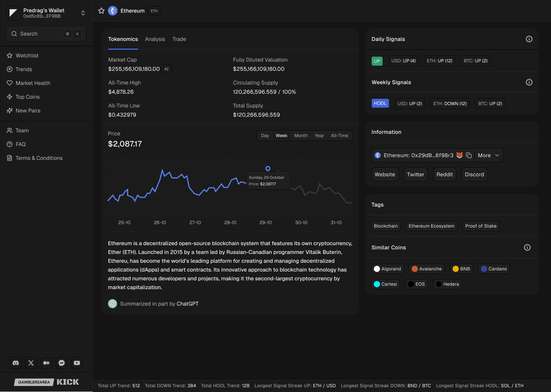
Task: Open the Discord social icon in the sidebar footer
Action: coord(16,363)
